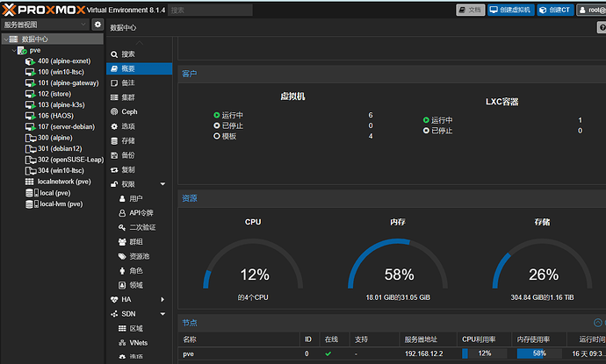Click the Create VM button
The height and width of the screenshot is (364, 606).
tap(511, 10)
